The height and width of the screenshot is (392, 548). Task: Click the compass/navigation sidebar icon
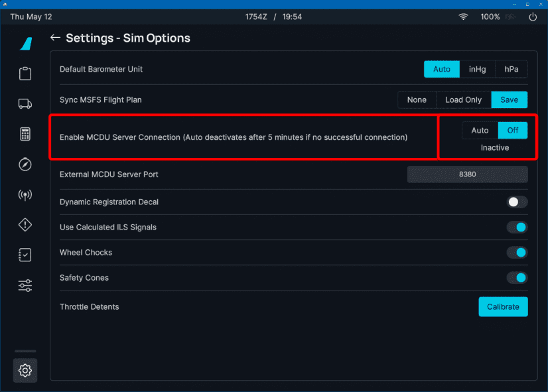point(25,164)
